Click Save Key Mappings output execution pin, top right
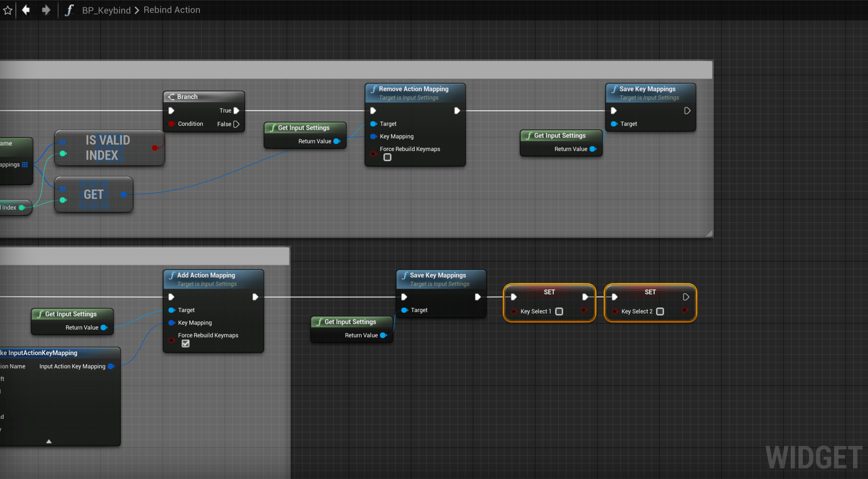 click(687, 111)
